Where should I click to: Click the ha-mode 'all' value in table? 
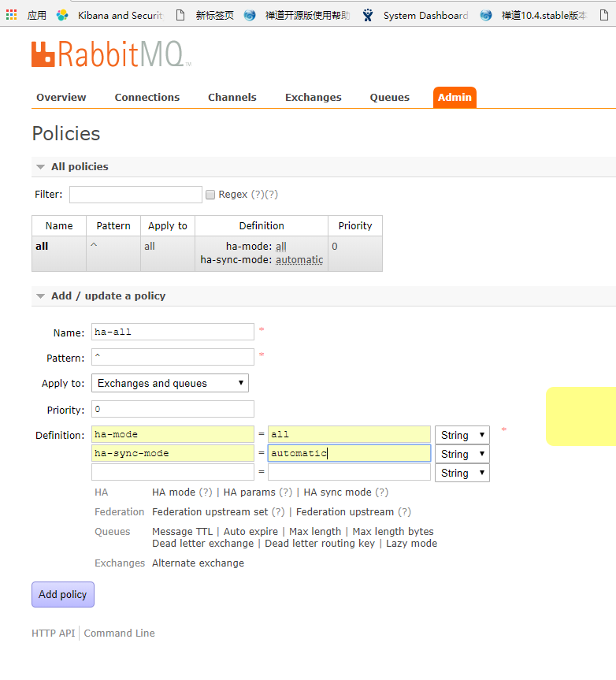tap(281, 247)
